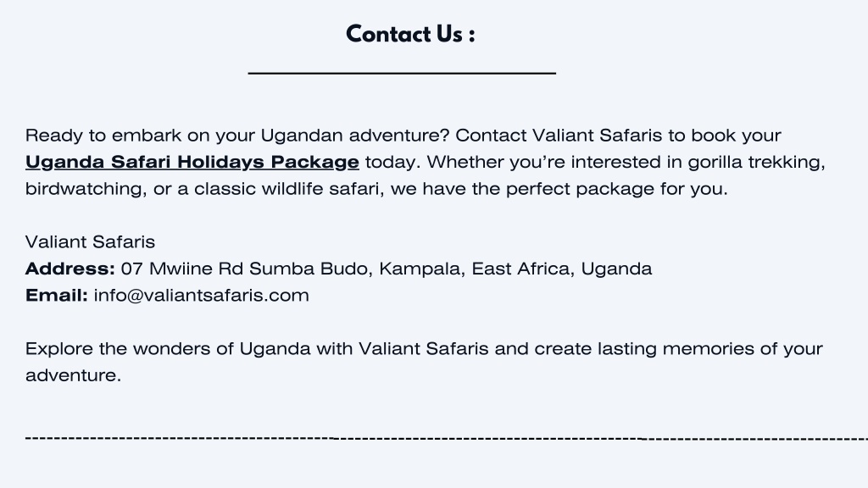Click the Contact Us heading
This screenshot has height=488, width=868.
click(411, 34)
